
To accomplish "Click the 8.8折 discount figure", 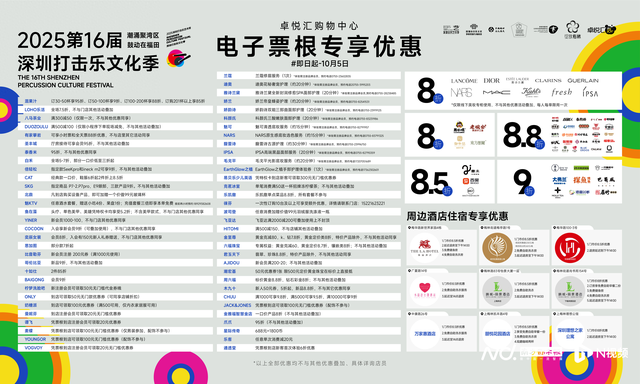I will 523,135.
